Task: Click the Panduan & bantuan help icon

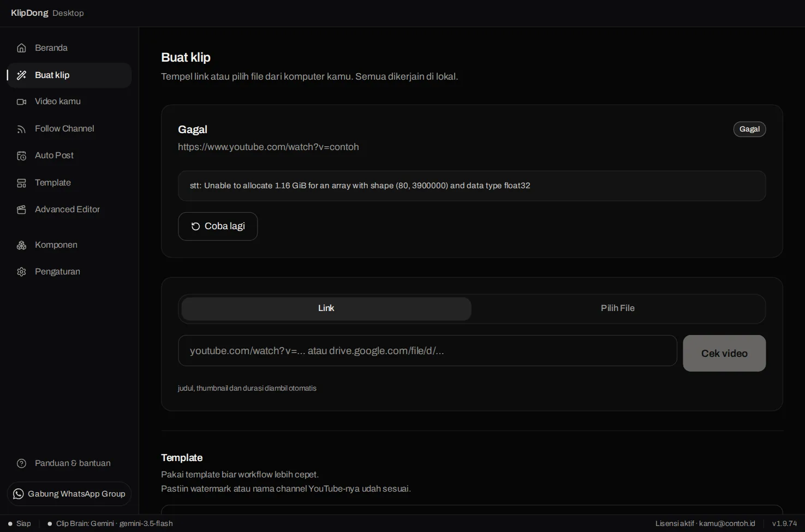Action: [x=21, y=463]
